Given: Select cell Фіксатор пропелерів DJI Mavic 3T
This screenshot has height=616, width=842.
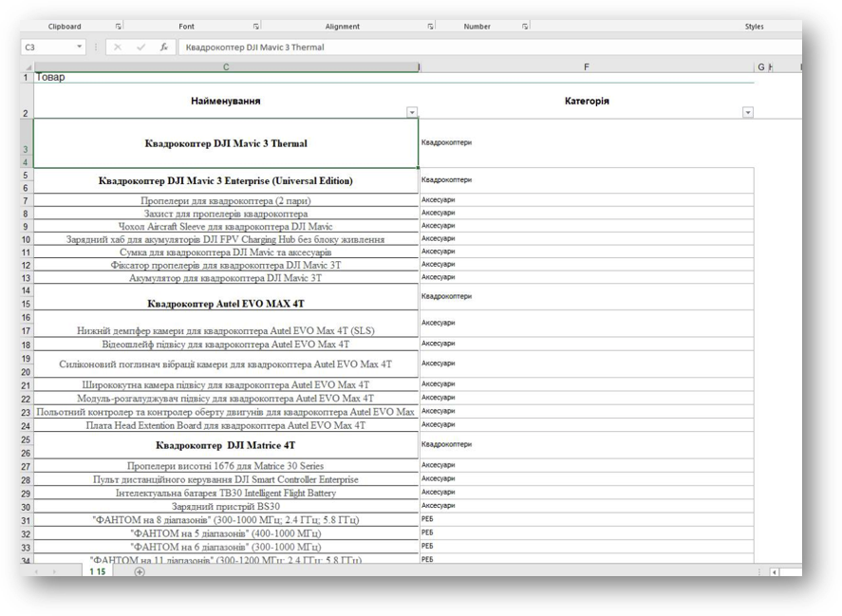Looking at the screenshot, I should coord(226,266).
